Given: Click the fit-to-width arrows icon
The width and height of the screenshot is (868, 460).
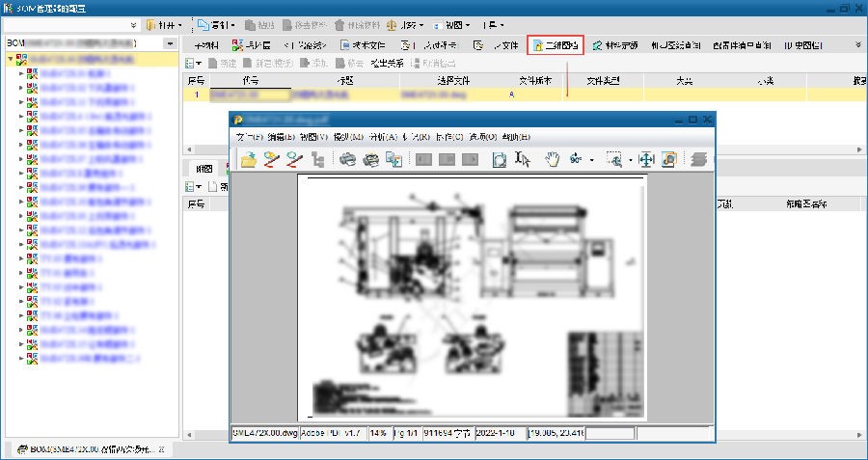Looking at the screenshot, I should 646,160.
